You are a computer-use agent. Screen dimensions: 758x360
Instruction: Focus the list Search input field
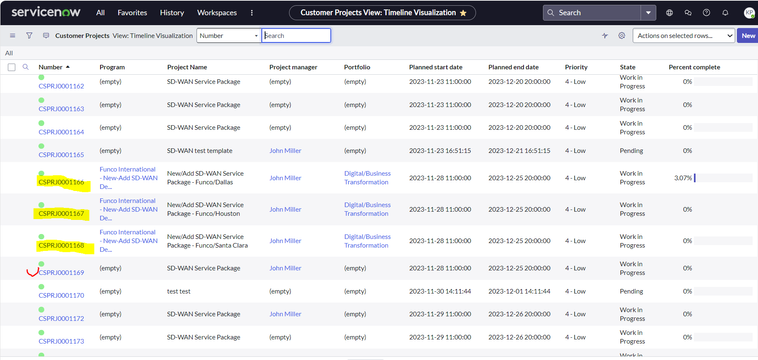(296, 36)
